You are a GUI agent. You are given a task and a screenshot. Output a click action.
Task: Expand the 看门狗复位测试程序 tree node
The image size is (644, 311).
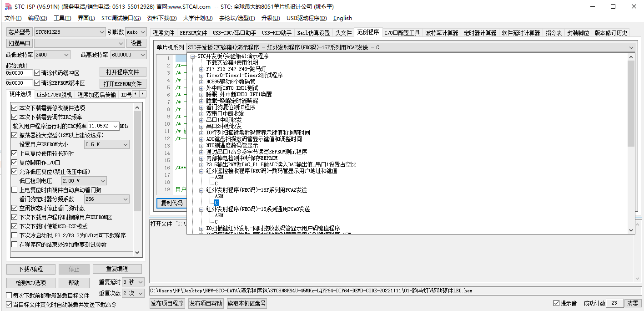pyautogui.click(x=201, y=107)
